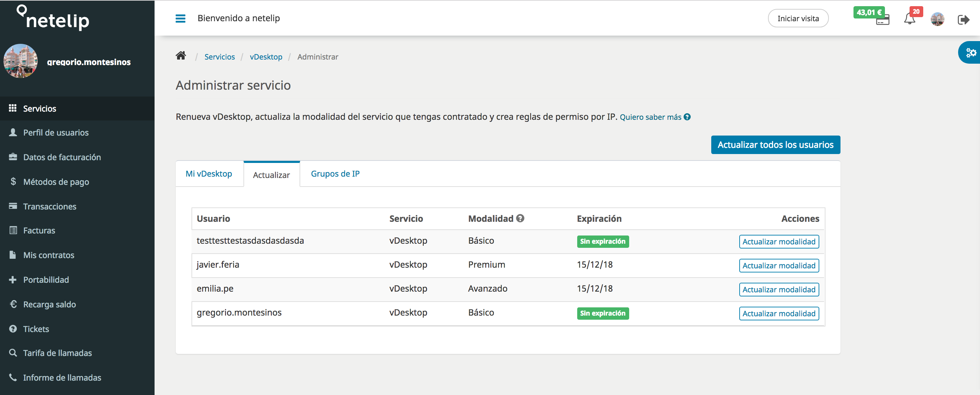
Task: Click the Recarga saldo euro icon
Action: pos(13,304)
